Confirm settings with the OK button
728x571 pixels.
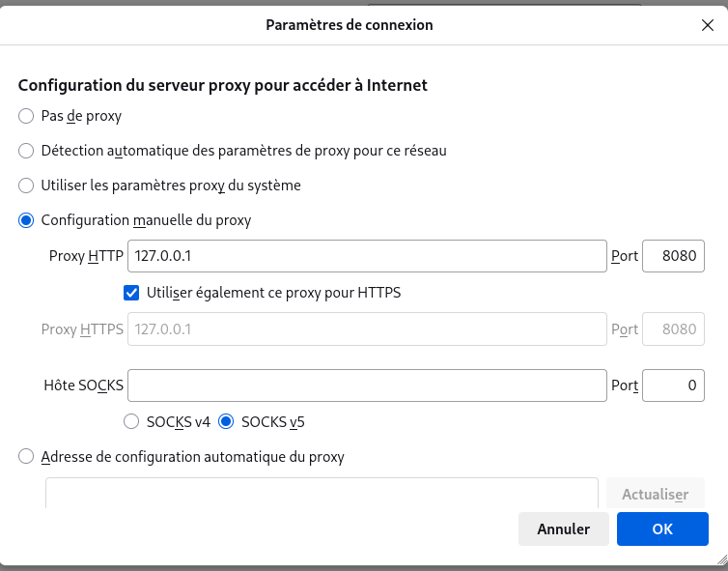(x=662, y=528)
